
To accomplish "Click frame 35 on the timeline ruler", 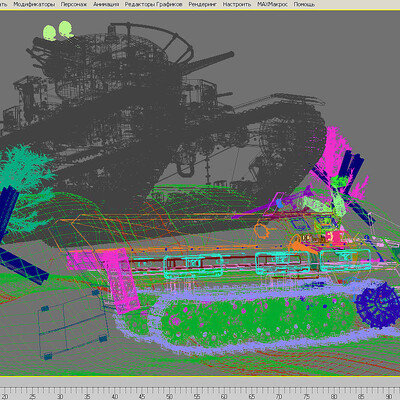I will [x=87, y=397].
